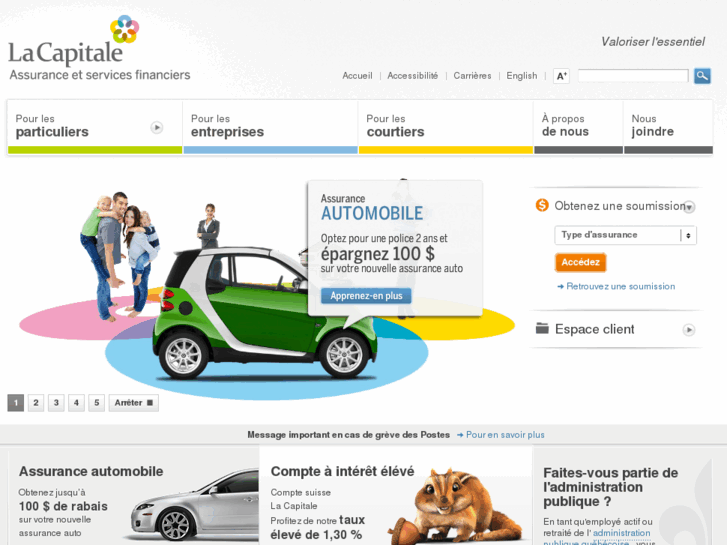Screen dimensions: 727x545
Task: Click Assurance automobile heading
Action: point(91,471)
